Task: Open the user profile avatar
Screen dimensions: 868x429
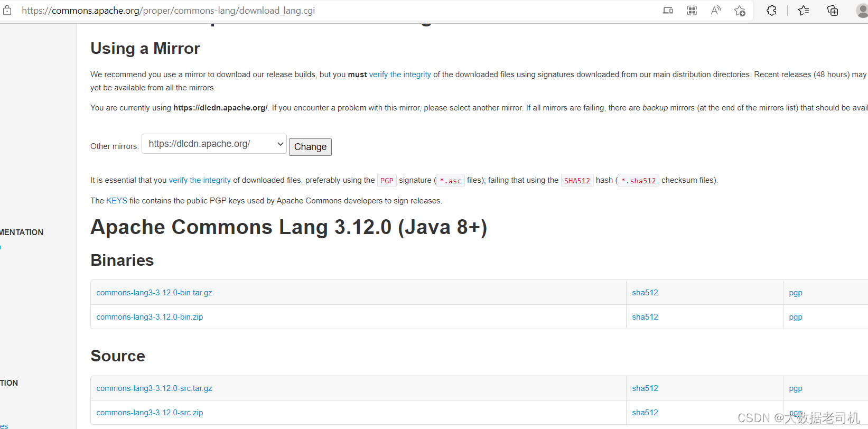Action: 862,11
